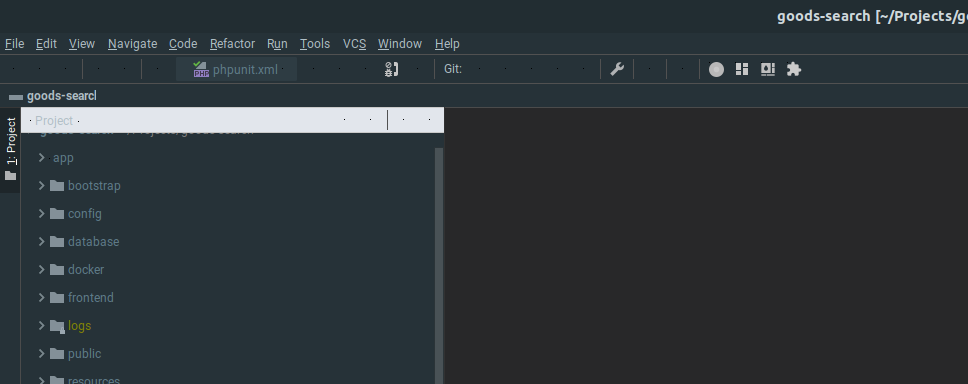Toggle listening for PHP debug connections
The height and width of the screenshot is (384, 968).
391,69
